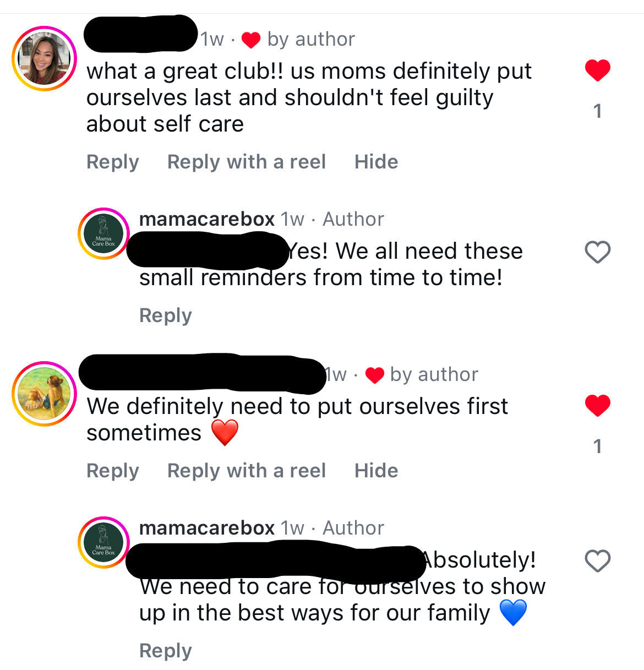View the like count on 'great club' comment
This screenshot has width=644, height=670.
coord(597,111)
